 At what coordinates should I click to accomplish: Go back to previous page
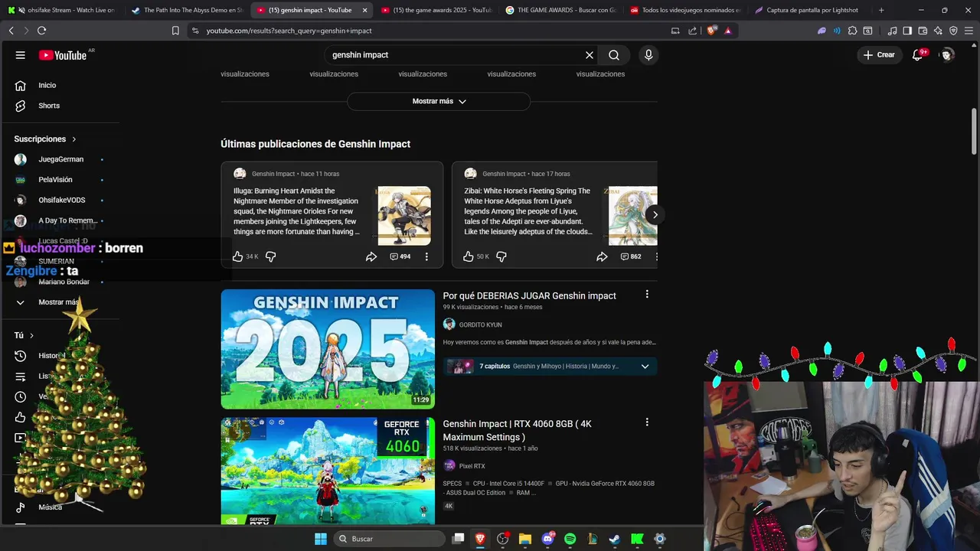[x=11, y=31]
